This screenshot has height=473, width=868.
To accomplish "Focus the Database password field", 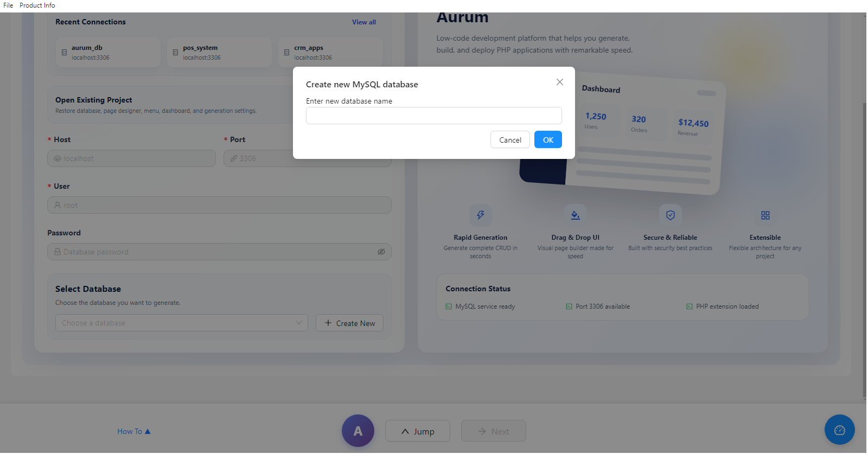I will 219,252.
